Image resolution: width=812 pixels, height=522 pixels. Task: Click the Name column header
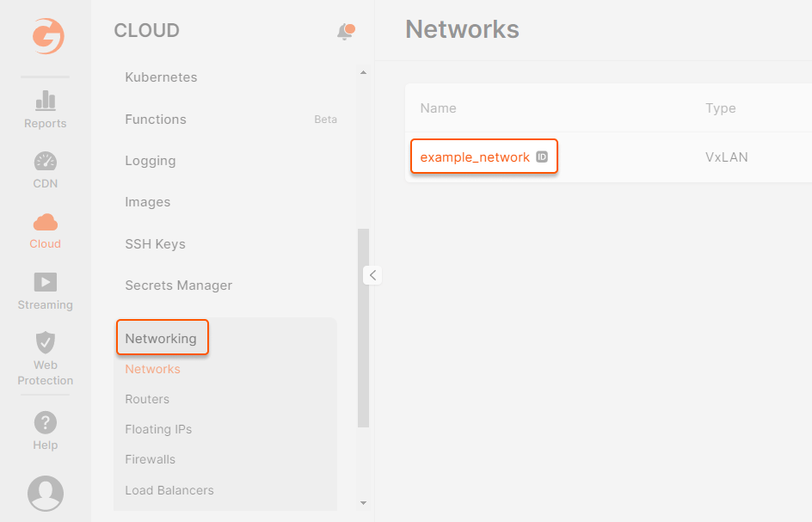tap(438, 108)
